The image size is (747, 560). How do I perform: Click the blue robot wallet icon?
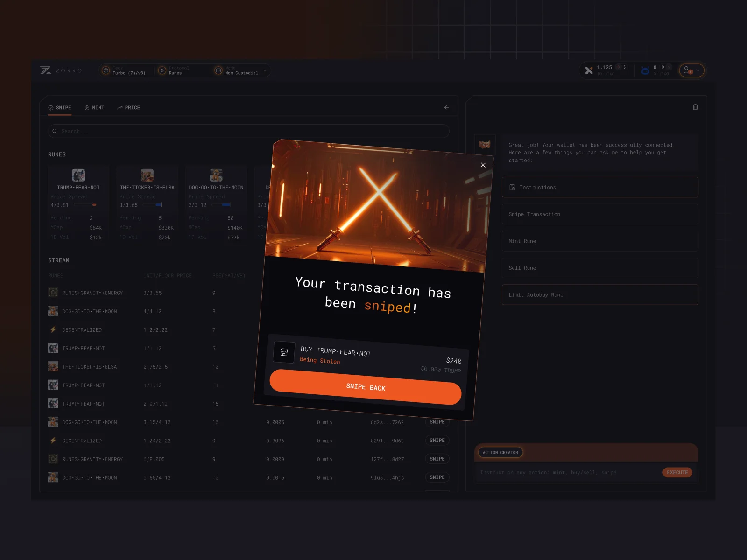click(x=645, y=70)
